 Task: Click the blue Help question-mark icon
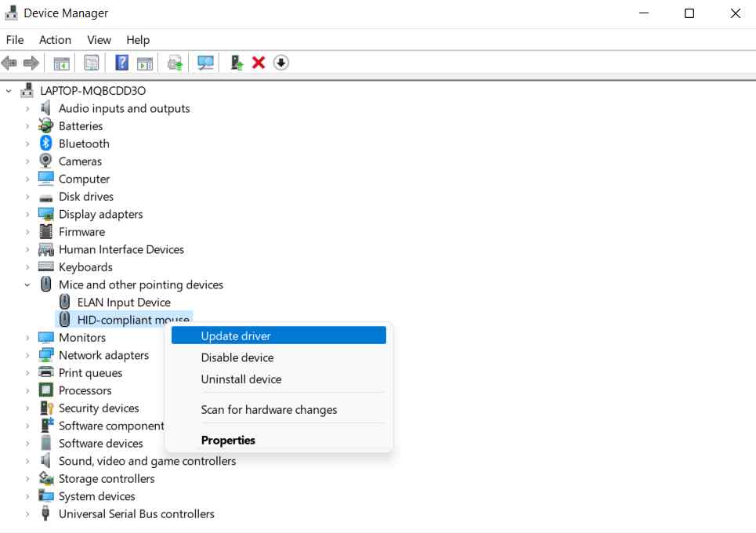[121, 63]
